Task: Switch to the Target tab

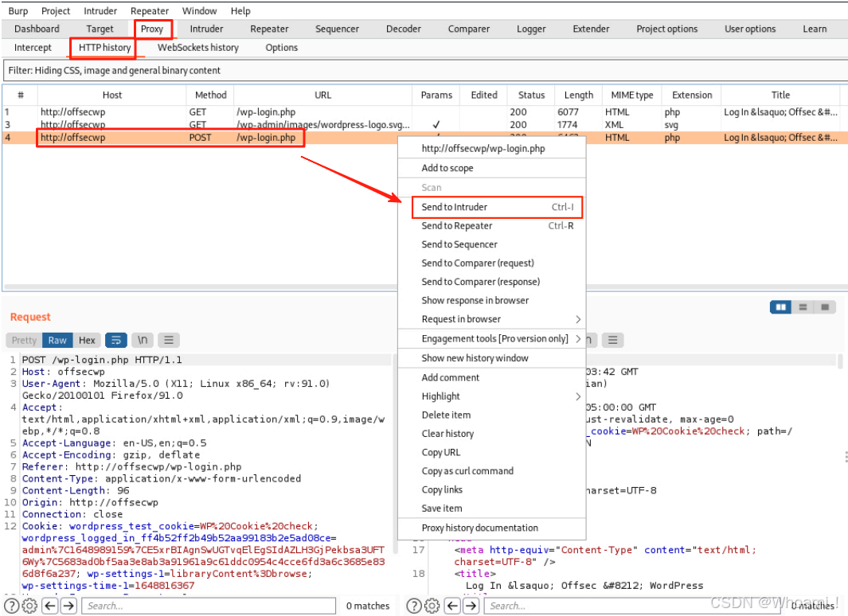Action: [x=100, y=29]
